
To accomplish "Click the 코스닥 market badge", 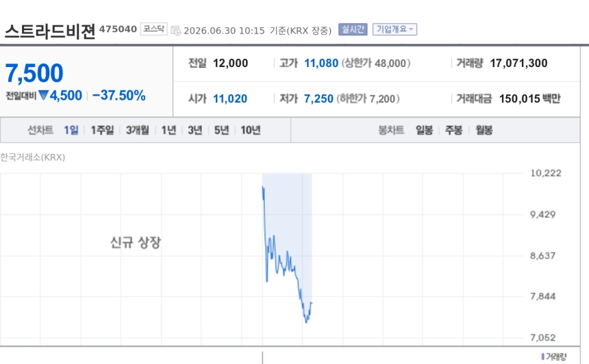I will click(153, 29).
